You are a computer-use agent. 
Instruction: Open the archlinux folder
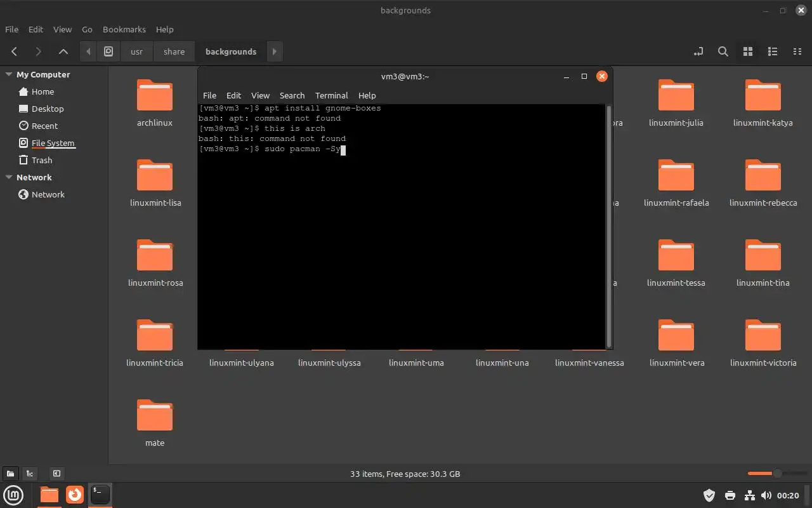pos(155,103)
